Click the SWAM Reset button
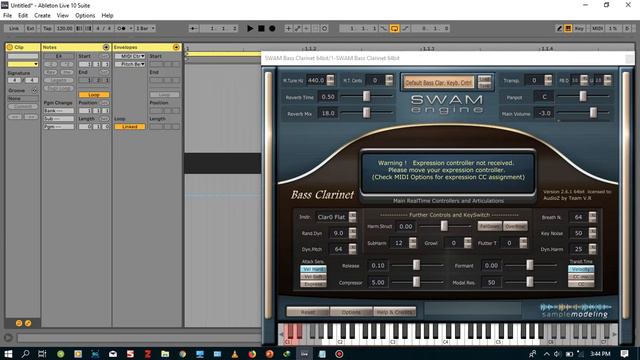Image resolution: width=640 pixels, height=360 pixels. pyautogui.click(x=308, y=312)
